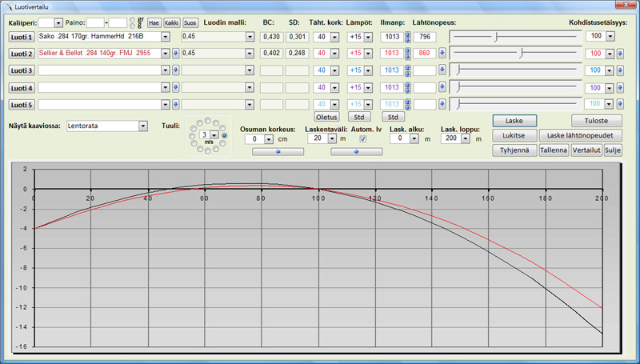The height and width of the screenshot is (364, 640).
Task: Increase Luoti 4 Ilmanp pressure with up spinner
Action: [407, 85]
